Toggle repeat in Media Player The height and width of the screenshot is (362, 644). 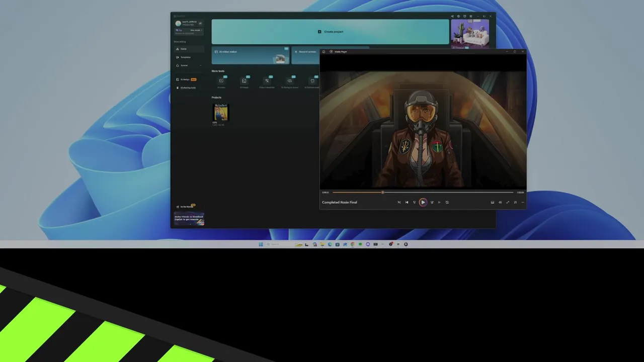447,202
